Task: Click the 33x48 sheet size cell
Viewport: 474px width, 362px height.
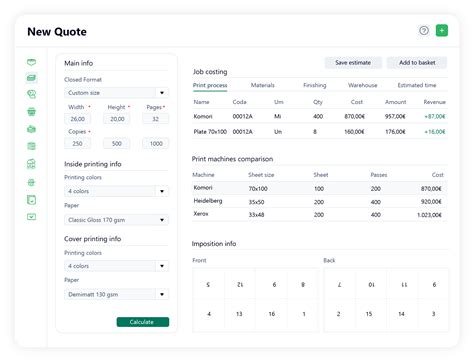Action: 256,215
